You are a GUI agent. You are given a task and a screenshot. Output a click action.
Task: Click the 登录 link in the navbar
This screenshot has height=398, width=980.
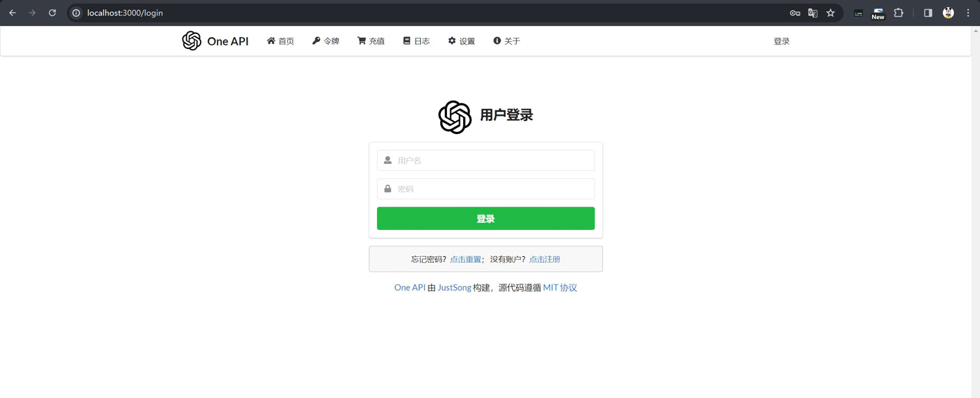coord(781,41)
